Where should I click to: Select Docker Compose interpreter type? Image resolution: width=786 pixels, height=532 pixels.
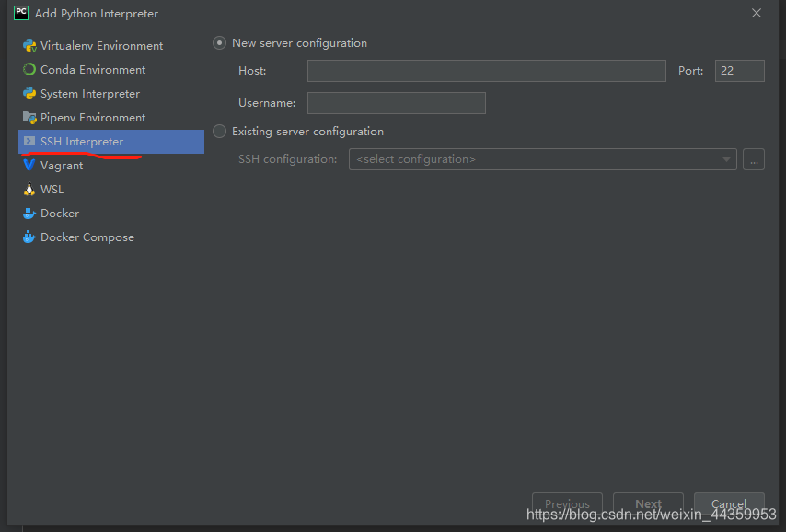click(111, 237)
